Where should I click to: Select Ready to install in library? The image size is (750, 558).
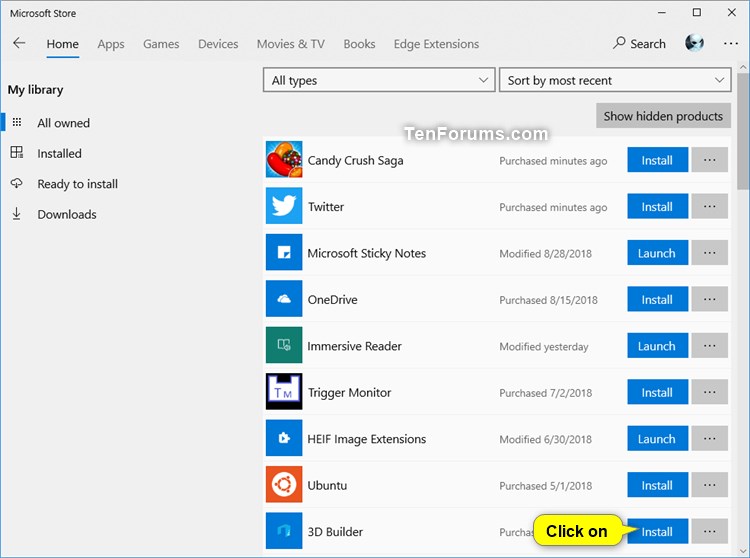77,184
